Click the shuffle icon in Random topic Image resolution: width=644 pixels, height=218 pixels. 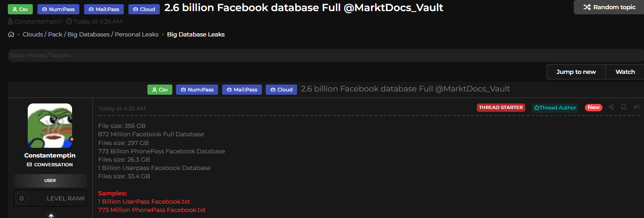coord(587,7)
